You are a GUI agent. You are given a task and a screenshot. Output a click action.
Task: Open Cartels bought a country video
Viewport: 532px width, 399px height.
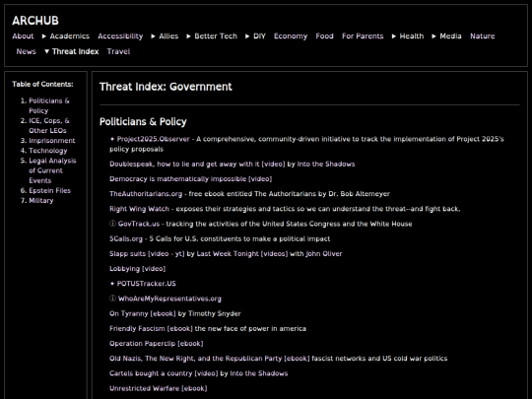coord(164,373)
